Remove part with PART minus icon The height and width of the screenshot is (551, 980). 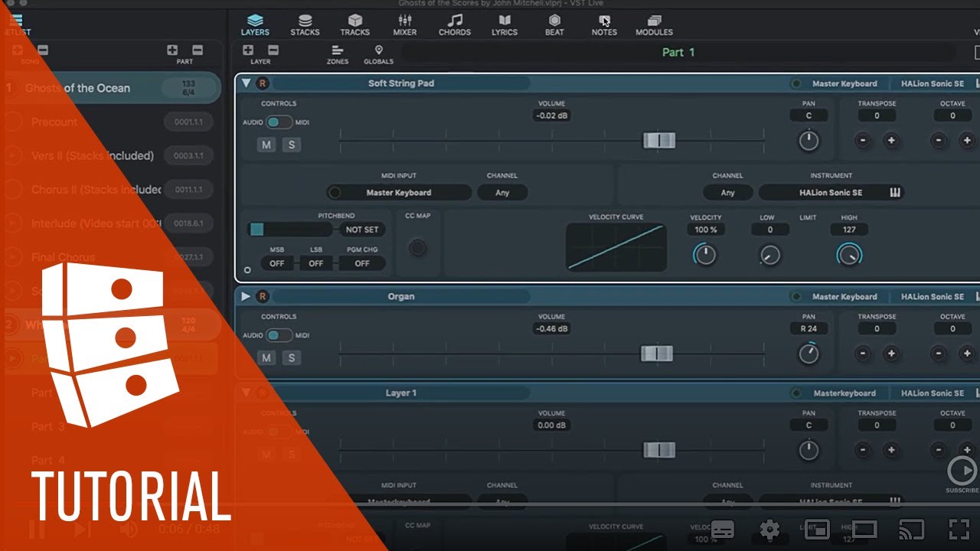point(198,51)
